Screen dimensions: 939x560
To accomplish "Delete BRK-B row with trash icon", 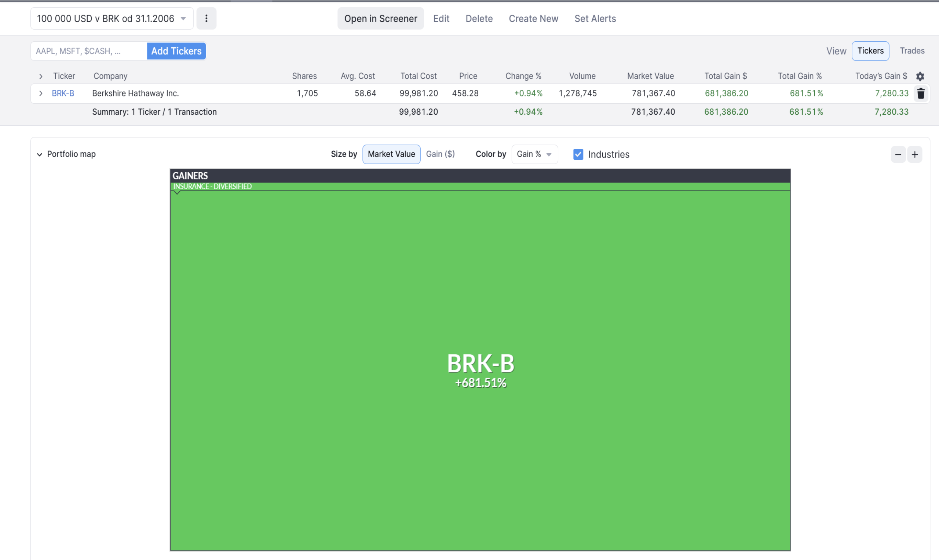I will pos(921,93).
